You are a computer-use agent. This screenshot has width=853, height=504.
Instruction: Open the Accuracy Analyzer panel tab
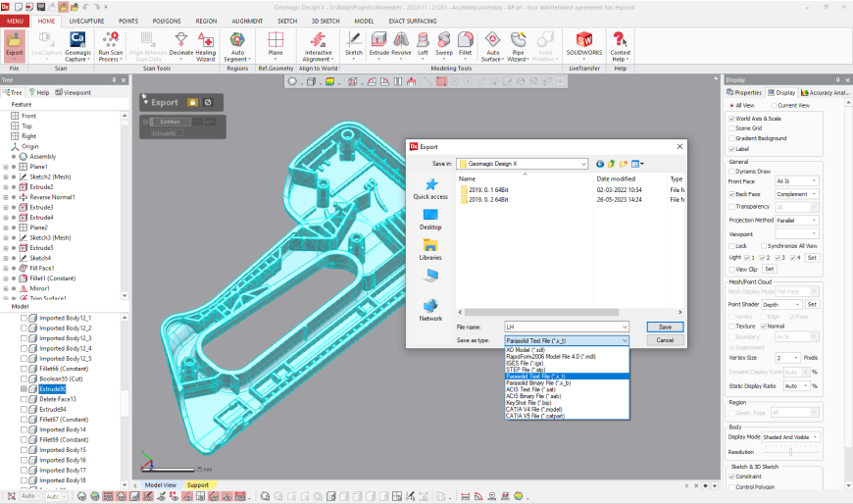[825, 93]
